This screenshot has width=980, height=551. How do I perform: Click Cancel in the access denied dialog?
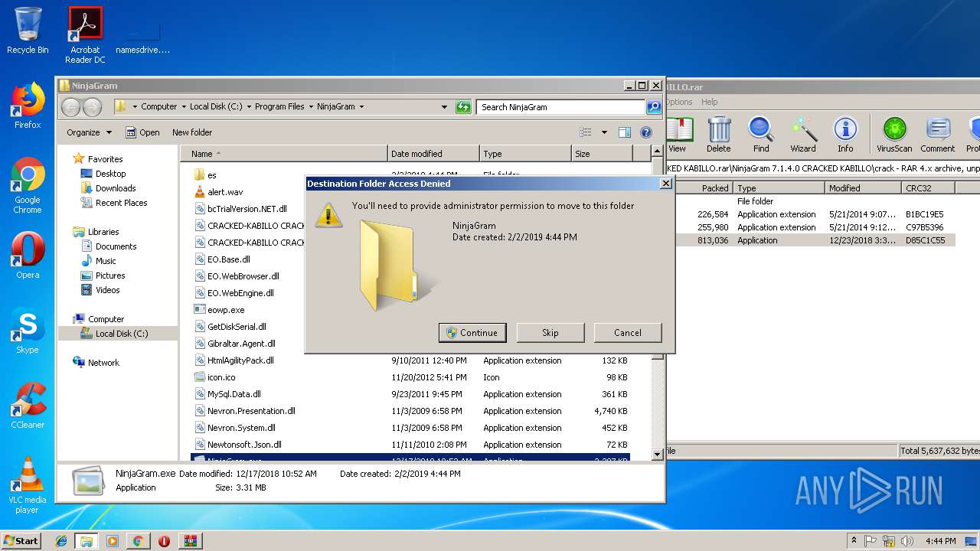click(628, 332)
